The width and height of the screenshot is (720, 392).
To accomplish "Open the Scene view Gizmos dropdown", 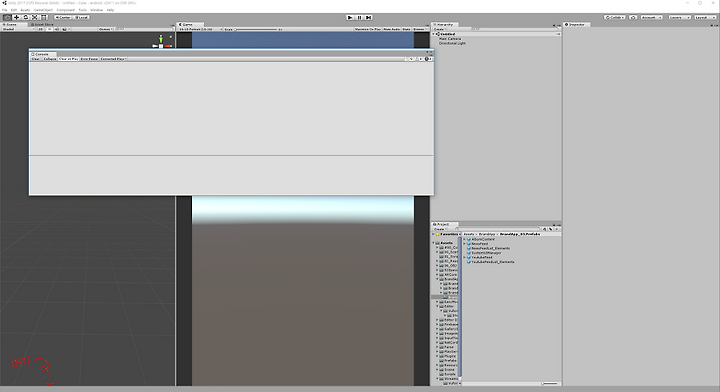I will [105, 29].
